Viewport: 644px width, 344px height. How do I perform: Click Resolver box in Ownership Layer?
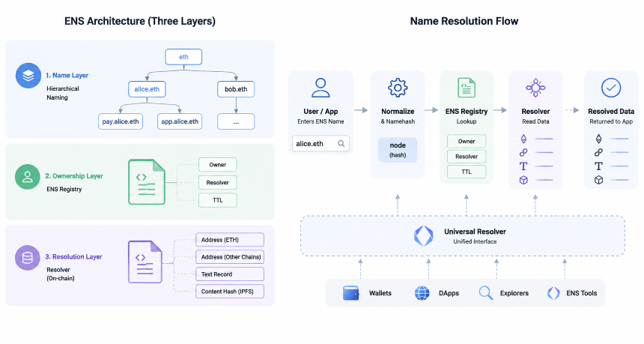point(218,182)
